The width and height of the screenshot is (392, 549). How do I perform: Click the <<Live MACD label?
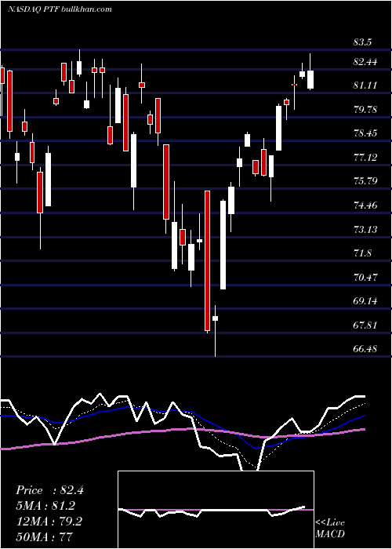coord(330,529)
